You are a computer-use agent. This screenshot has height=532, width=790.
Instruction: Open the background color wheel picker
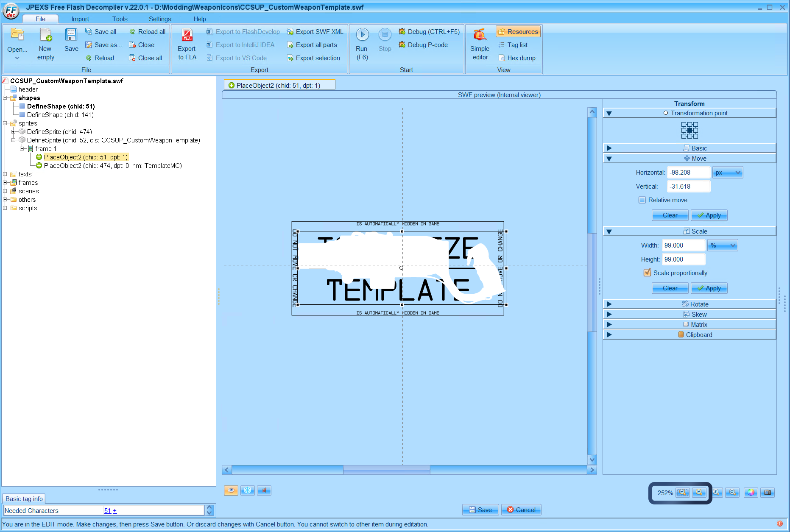[751, 492]
